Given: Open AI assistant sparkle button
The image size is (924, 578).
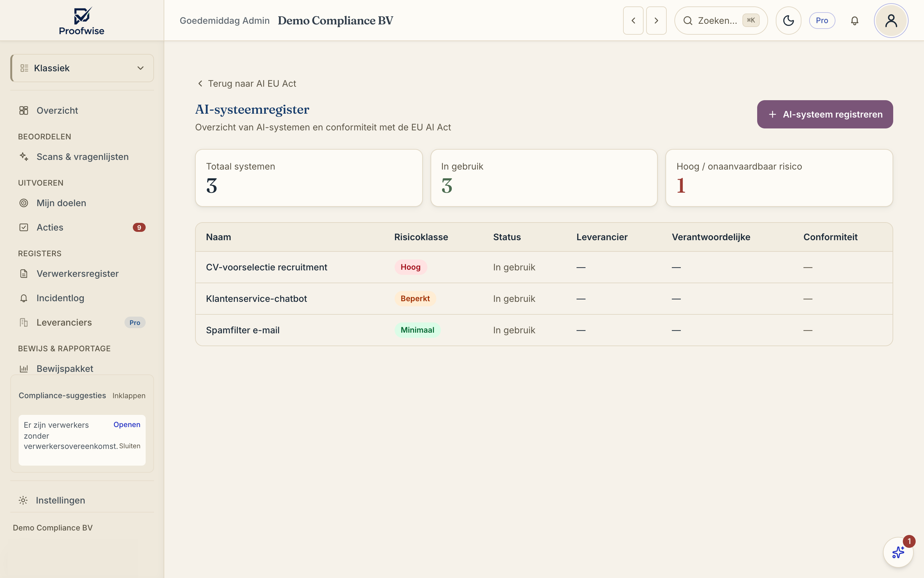Looking at the screenshot, I should pyautogui.click(x=898, y=552).
